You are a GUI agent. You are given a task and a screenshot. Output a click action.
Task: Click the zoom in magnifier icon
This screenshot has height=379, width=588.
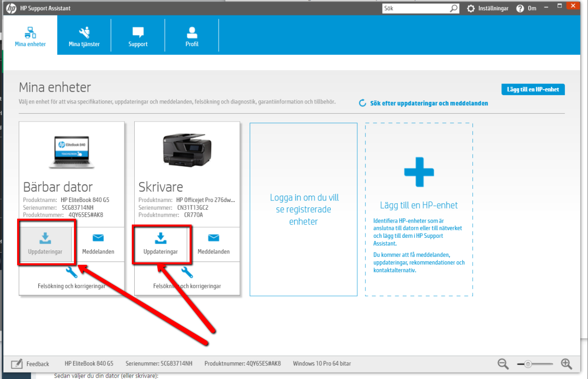(x=566, y=364)
